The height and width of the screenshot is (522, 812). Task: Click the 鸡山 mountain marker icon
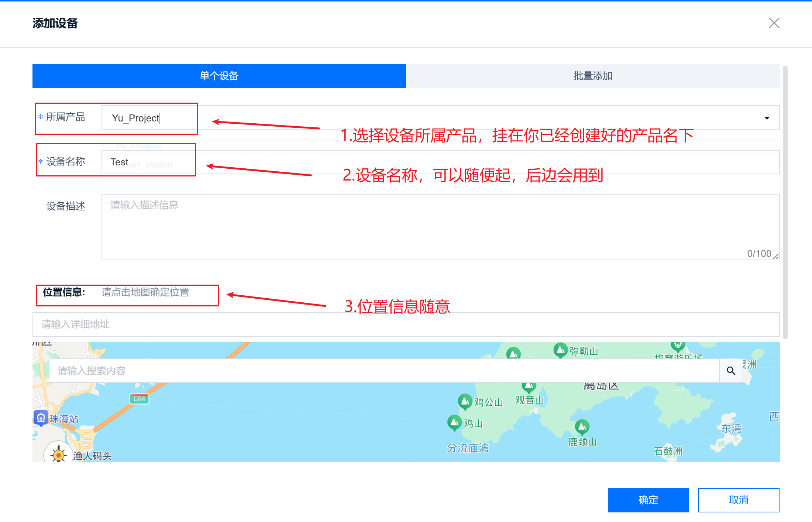point(454,423)
